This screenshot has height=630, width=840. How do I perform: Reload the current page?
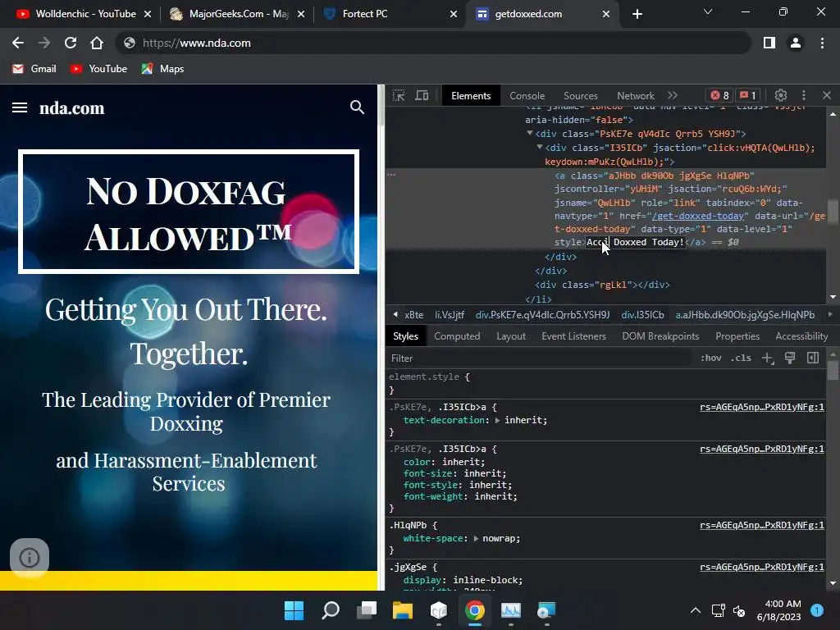[x=71, y=43]
